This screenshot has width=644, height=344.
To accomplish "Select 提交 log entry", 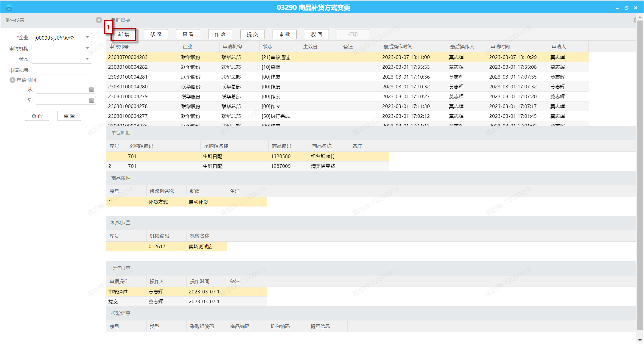I will 186,301.
